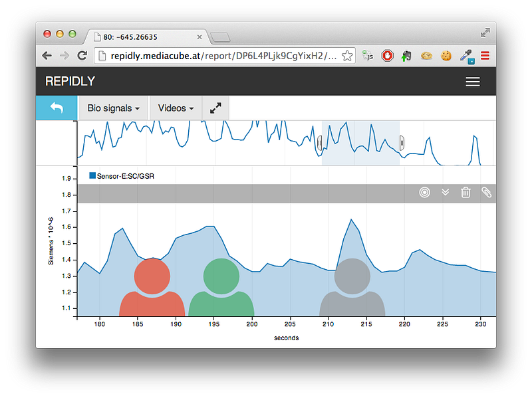Click the paperclip attachment icon
This screenshot has height=398, width=532.
pyautogui.click(x=486, y=193)
